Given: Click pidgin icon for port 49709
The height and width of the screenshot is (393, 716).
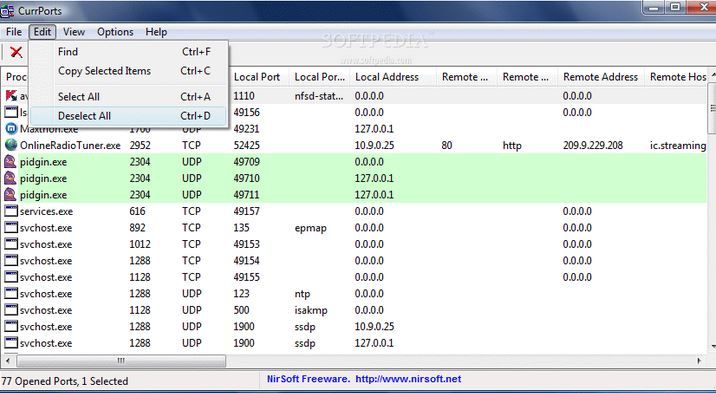Looking at the screenshot, I should (10, 162).
